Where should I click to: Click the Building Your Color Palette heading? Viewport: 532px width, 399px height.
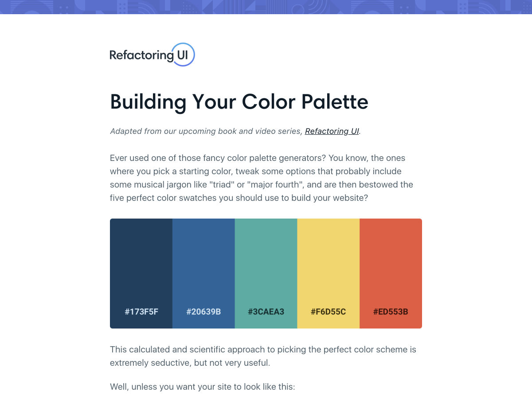239,102
